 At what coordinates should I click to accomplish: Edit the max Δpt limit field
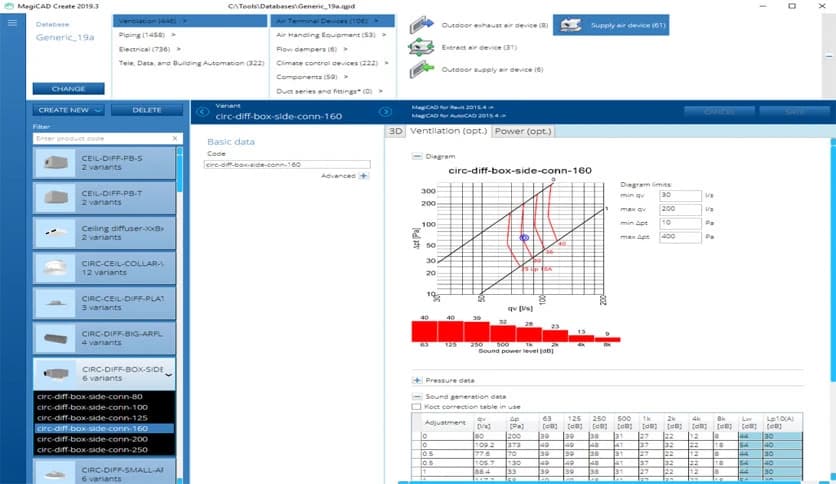680,237
